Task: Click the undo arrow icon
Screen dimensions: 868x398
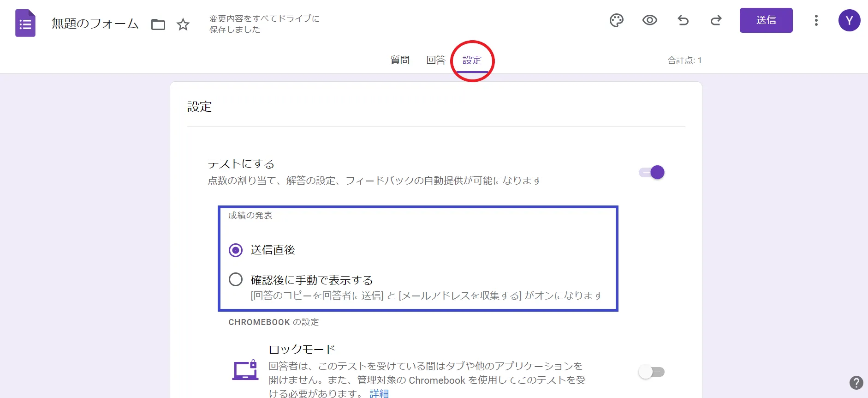Action: pyautogui.click(x=683, y=20)
